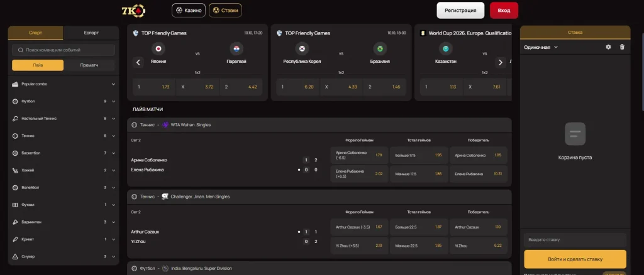Image resolution: width=644 pixels, height=275 pixels.
Task: Click the team search input field
Action: pyautogui.click(x=66, y=50)
